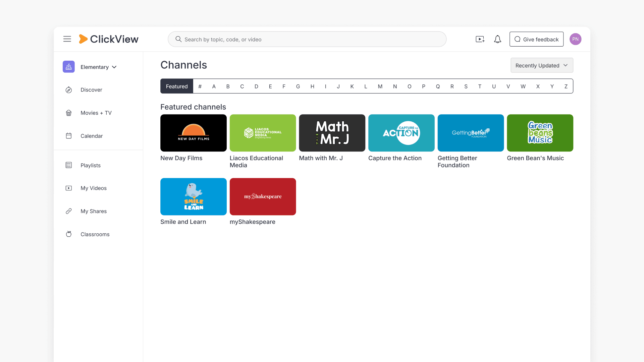
Task: Filter channels by letter N
Action: coord(395,86)
